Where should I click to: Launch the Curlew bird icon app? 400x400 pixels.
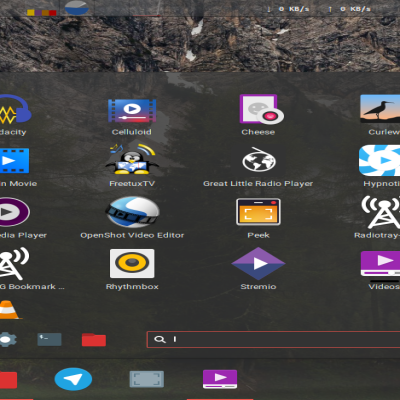pos(380,109)
